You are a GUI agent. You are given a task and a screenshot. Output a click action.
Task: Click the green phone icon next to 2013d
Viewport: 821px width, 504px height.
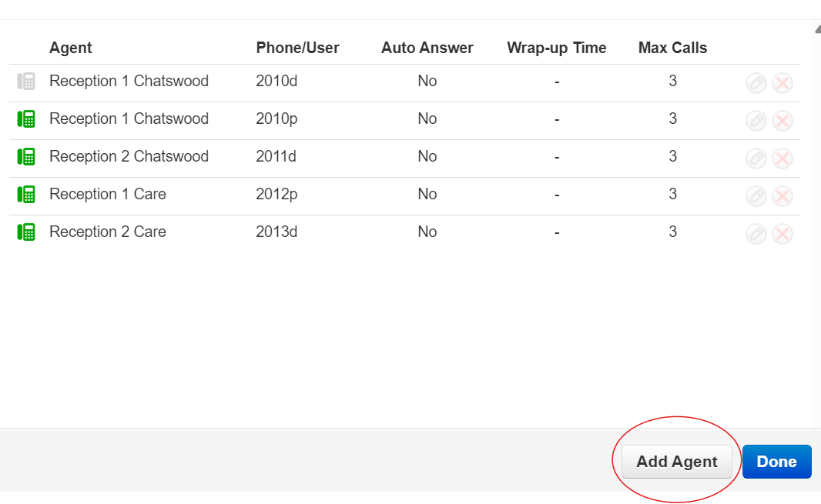point(27,232)
